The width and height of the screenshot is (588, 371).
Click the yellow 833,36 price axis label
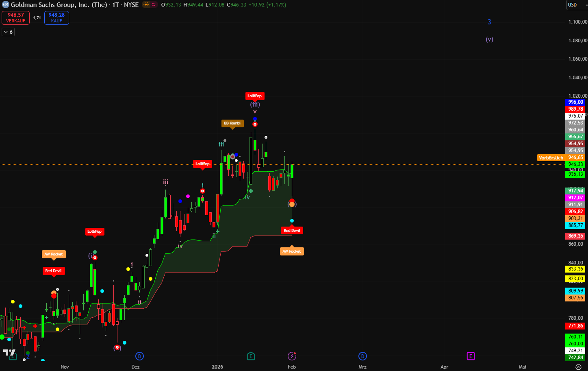tap(575, 269)
